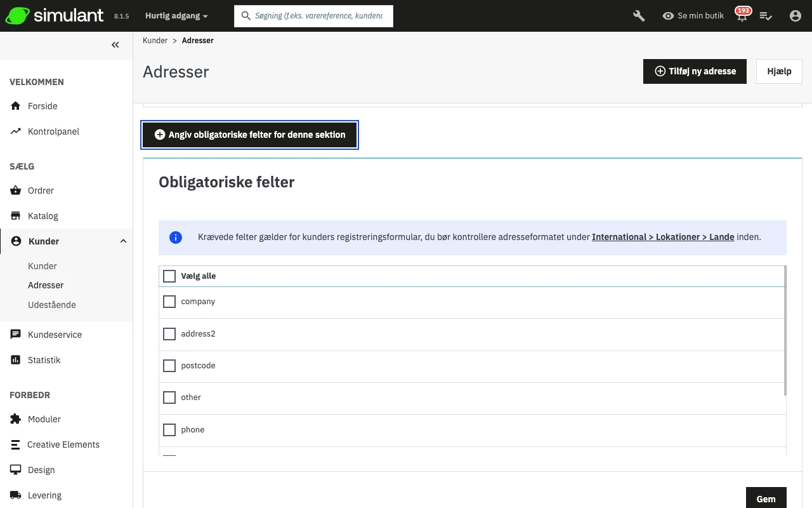Image resolution: width=812 pixels, height=508 pixels.
Task: Toggle Angiv obligatoriske felter section
Action: [250, 135]
